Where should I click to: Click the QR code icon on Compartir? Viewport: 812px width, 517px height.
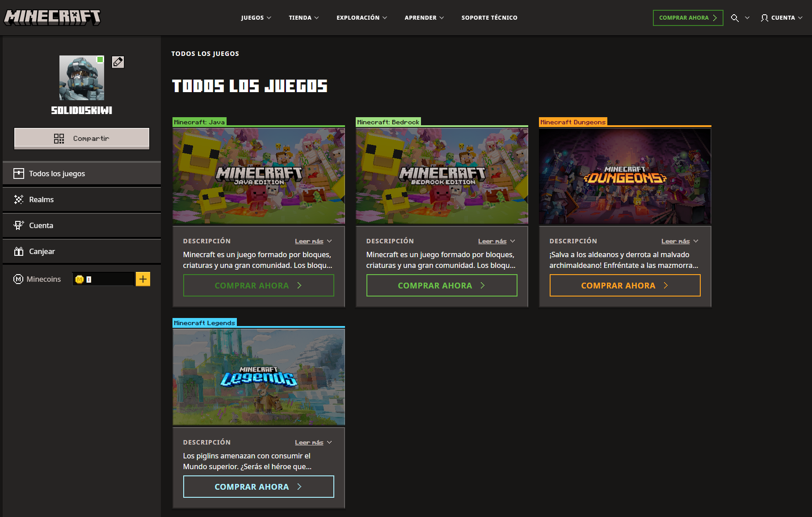tap(59, 139)
